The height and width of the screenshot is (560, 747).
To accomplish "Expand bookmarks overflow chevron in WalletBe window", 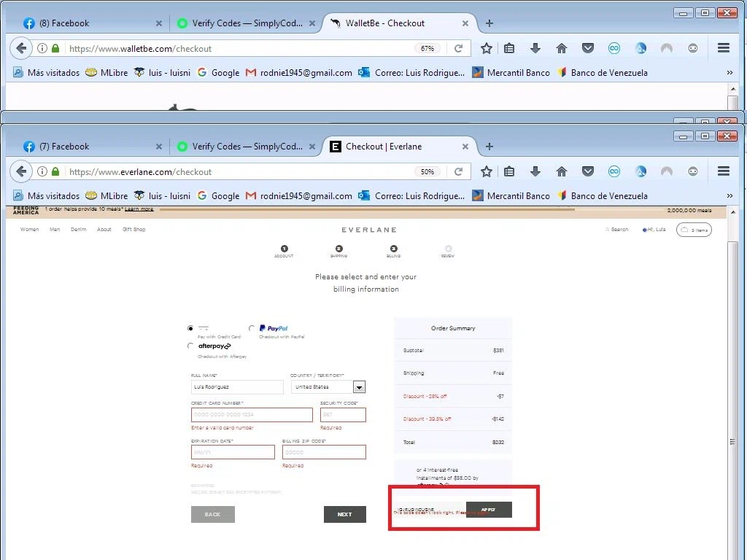I will click(729, 72).
